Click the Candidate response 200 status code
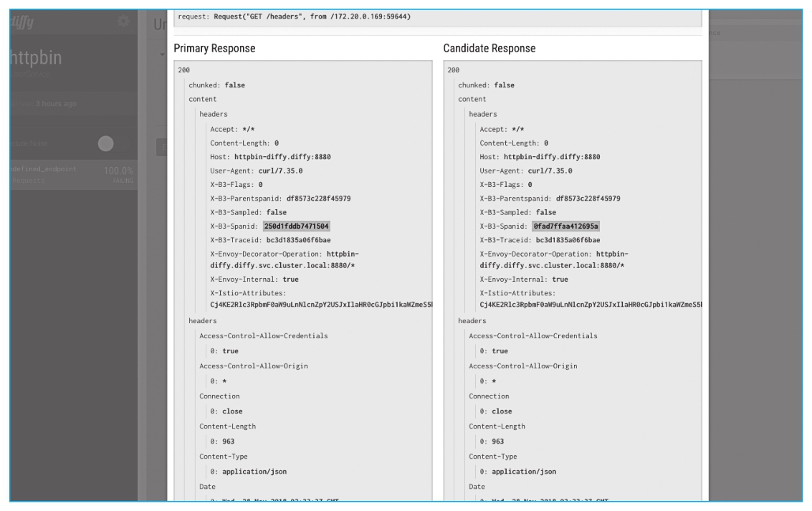The image size is (812, 511). pos(453,70)
